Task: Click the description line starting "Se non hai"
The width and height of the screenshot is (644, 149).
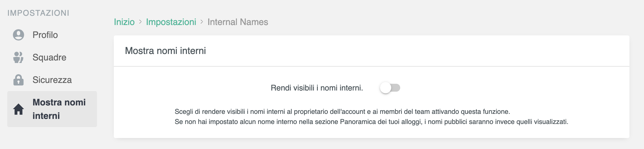Action: coord(371,122)
